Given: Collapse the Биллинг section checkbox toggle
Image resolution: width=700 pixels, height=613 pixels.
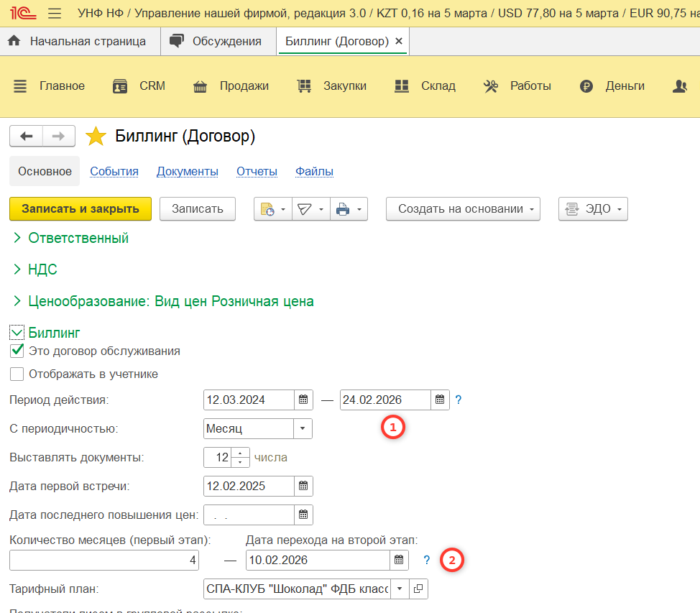Looking at the screenshot, I should pos(17,333).
